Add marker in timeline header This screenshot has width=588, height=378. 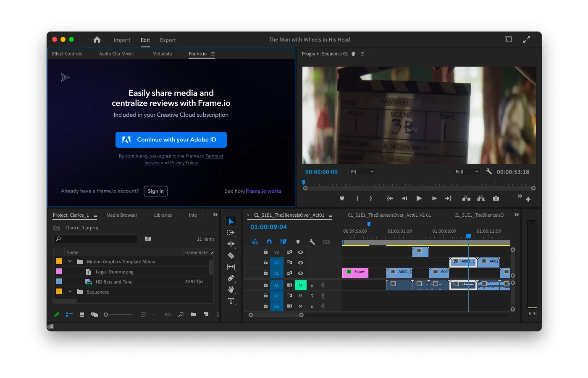(298, 242)
